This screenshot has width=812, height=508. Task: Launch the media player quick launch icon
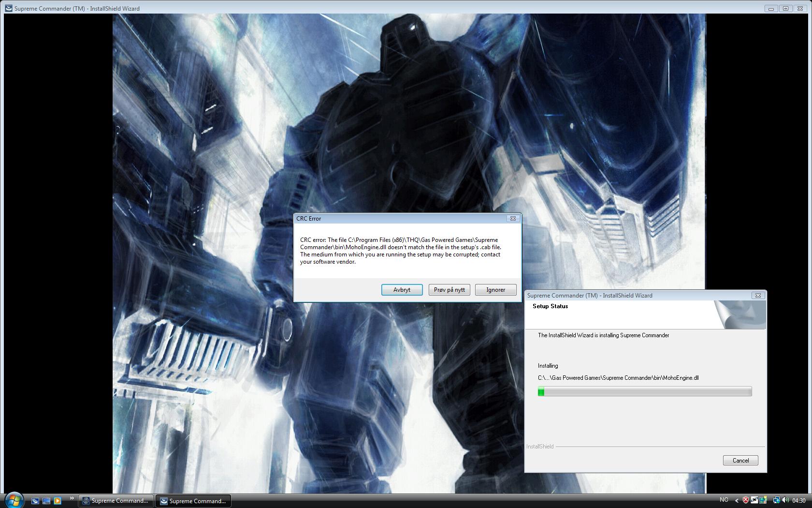(58, 501)
